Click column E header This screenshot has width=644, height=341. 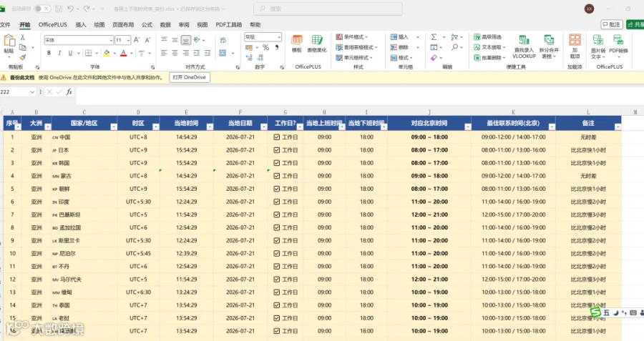[187, 112]
